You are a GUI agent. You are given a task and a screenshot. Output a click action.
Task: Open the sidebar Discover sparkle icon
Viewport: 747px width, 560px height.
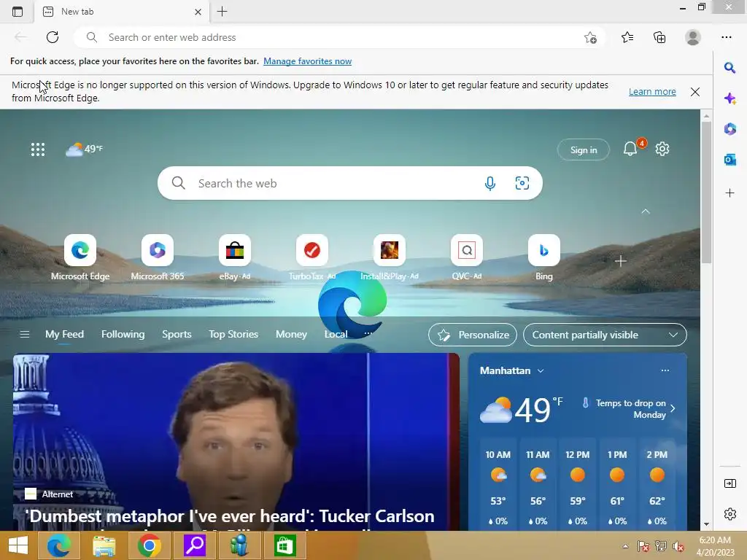[x=729, y=98]
